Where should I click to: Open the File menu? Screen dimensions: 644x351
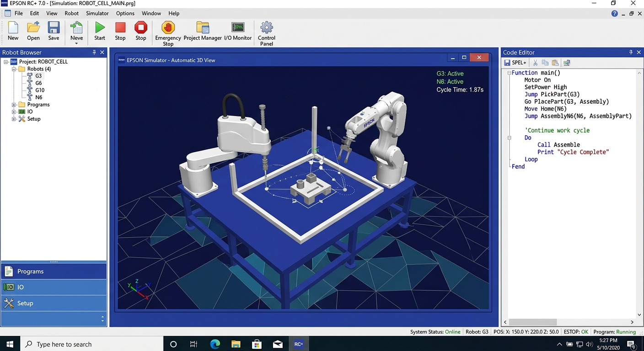pos(18,13)
